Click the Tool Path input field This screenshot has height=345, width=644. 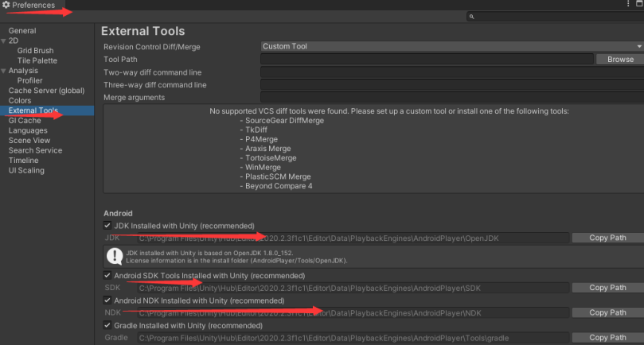pos(427,60)
